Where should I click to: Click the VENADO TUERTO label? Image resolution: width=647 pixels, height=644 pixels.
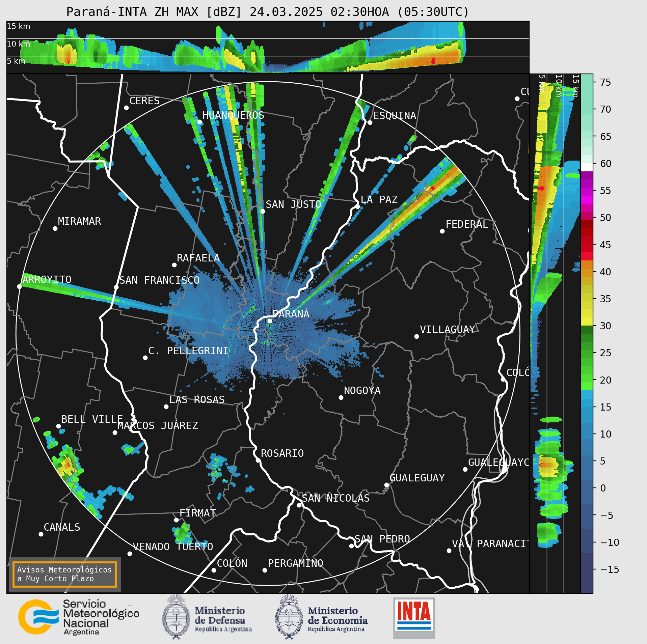(x=173, y=547)
